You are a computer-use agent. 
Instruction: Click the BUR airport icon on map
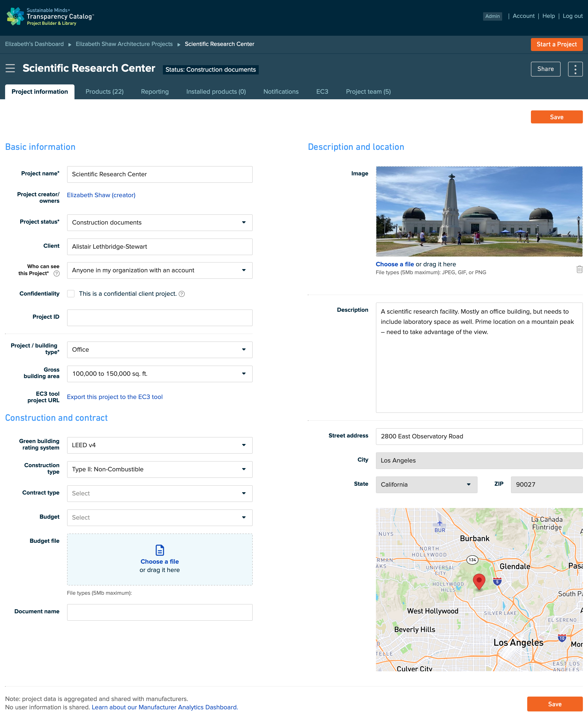[440, 523]
